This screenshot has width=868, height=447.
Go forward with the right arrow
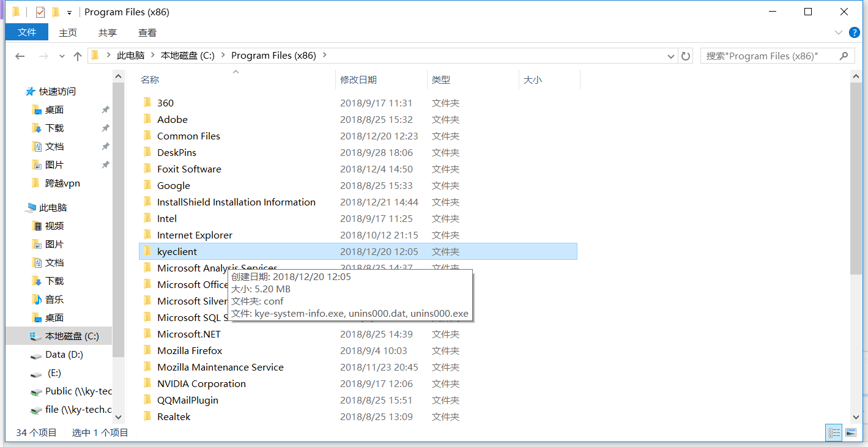pyautogui.click(x=43, y=56)
